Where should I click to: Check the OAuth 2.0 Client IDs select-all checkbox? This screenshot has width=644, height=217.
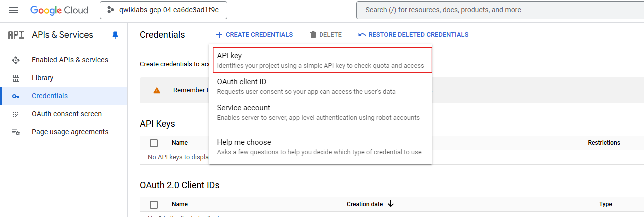[x=154, y=205]
